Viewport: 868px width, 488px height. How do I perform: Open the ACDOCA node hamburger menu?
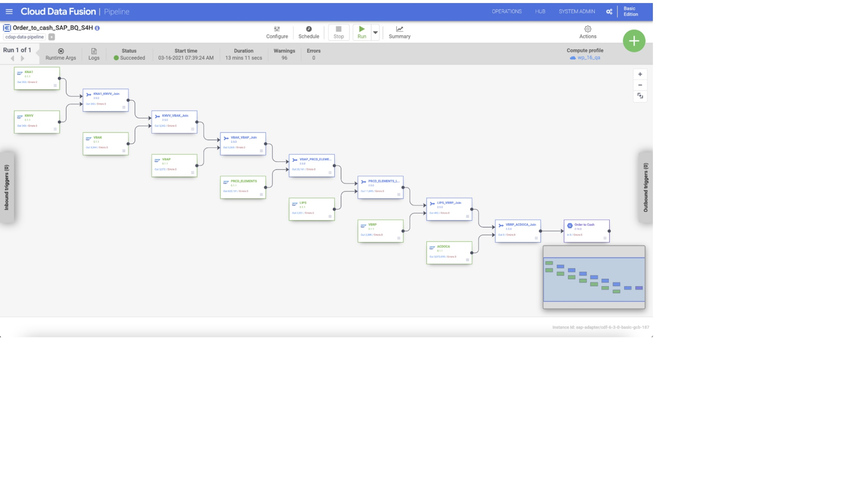point(468,260)
